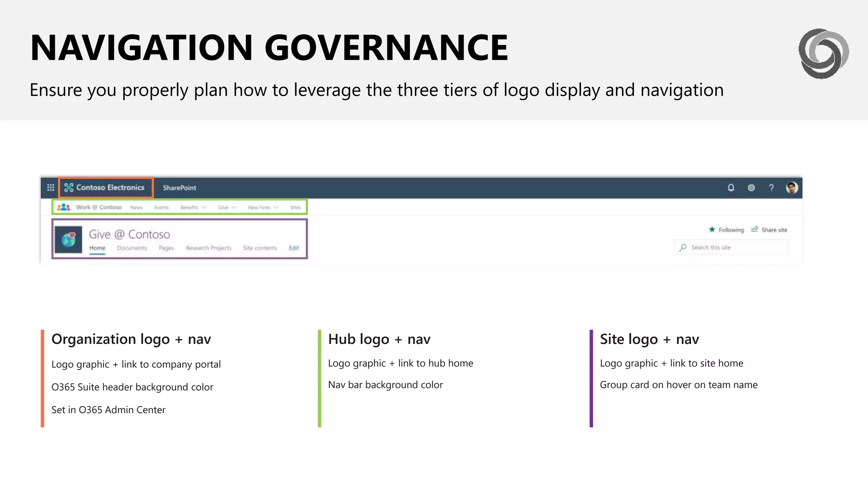Viewport: 868px width, 488px height.
Task: Open the Work @ Contoso hub home link
Action: click(x=99, y=207)
